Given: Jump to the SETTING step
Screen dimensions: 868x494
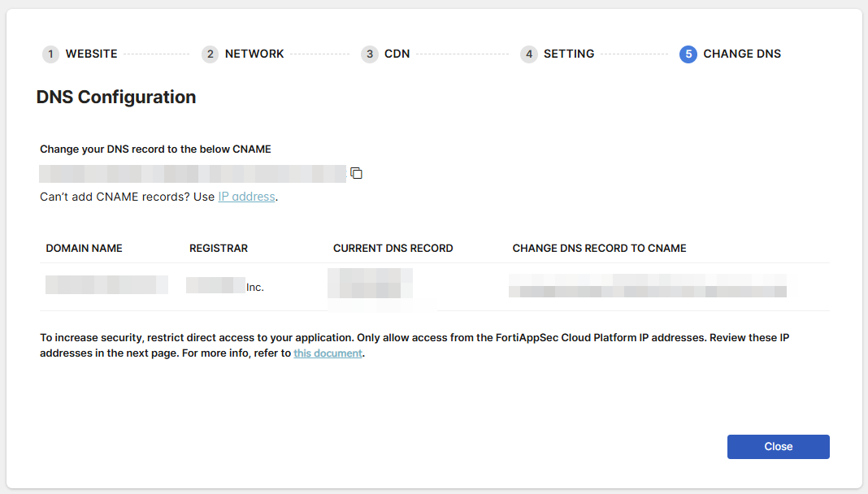Looking at the screenshot, I should [569, 54].
